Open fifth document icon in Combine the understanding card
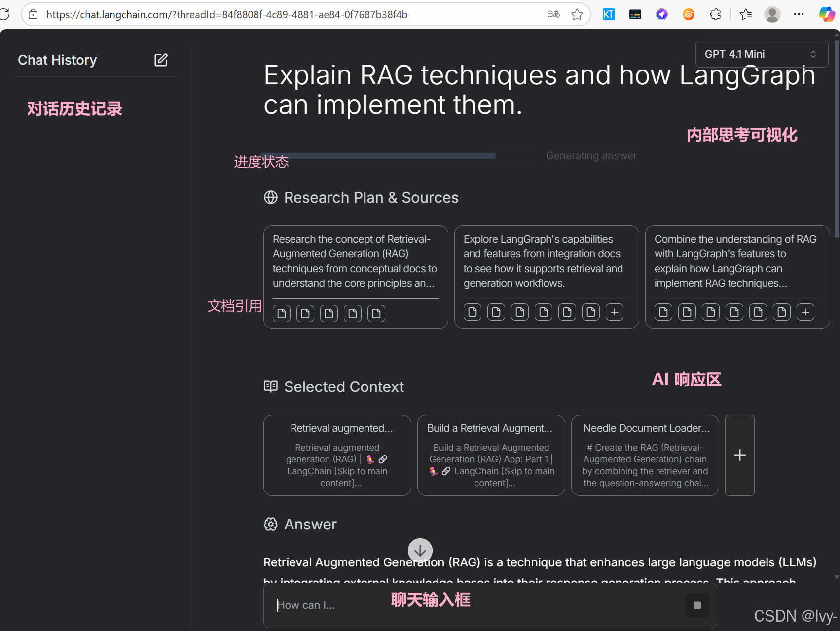 click(x=758, y=312)
